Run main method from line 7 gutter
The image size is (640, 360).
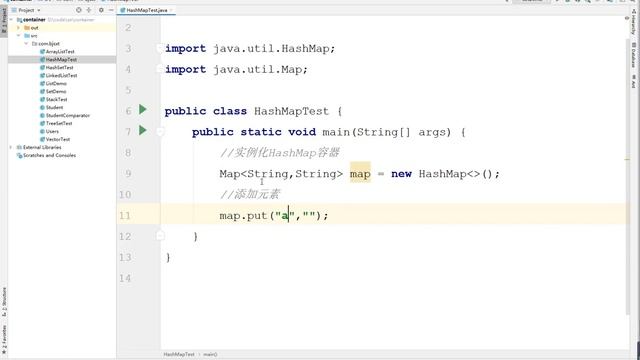(142, 130)
